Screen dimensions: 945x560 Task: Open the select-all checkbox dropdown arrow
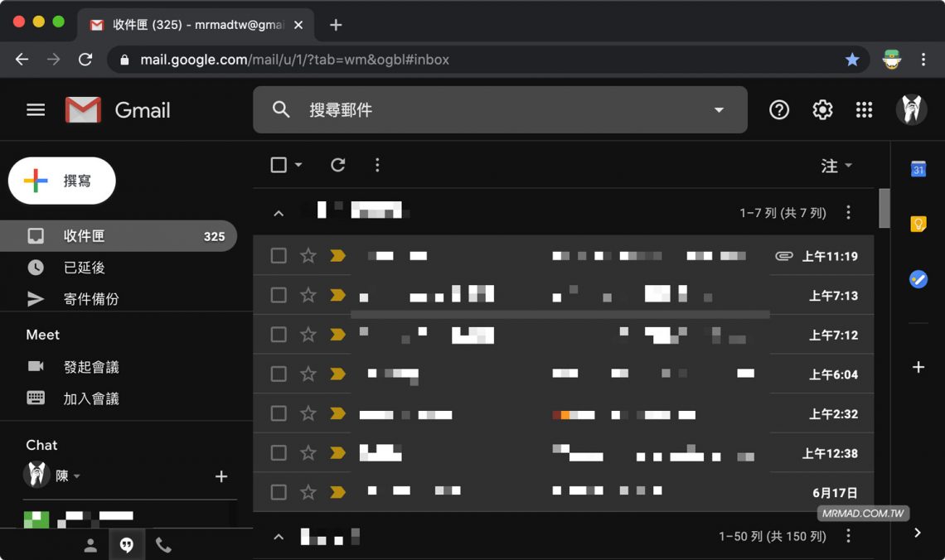coord(298,165)
